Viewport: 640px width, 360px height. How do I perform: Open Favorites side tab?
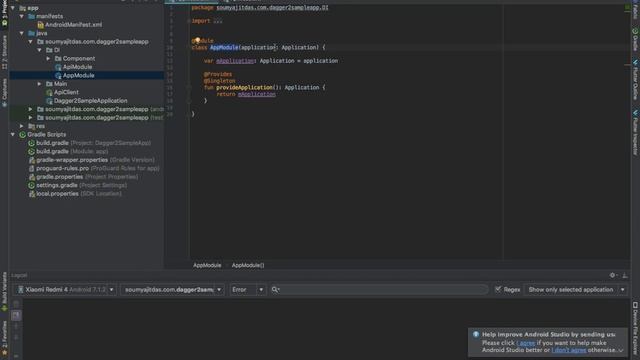(x=4, y=338)
